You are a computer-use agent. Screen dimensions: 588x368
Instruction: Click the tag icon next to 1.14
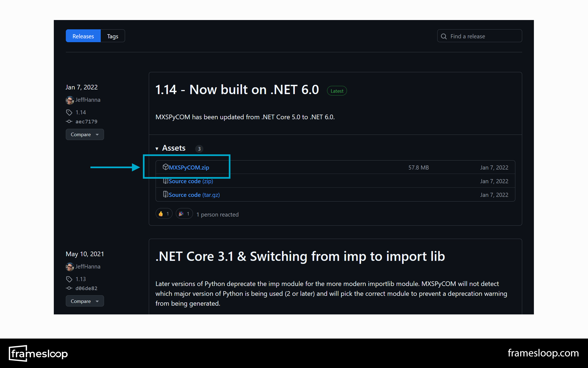click(x=69, y=112)
